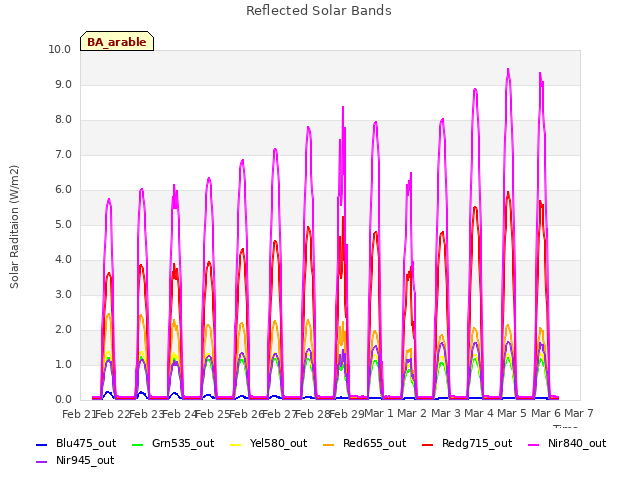Click the BA_arable site label
The width and height of the screenshot is (640, 480).
point(117,42)
